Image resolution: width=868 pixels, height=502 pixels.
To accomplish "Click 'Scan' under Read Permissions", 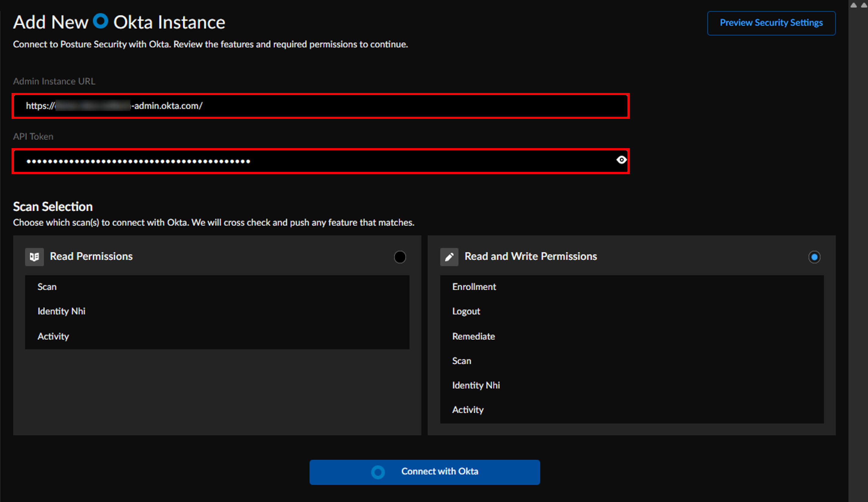I will pyautogui.click(x=47, y=287).
